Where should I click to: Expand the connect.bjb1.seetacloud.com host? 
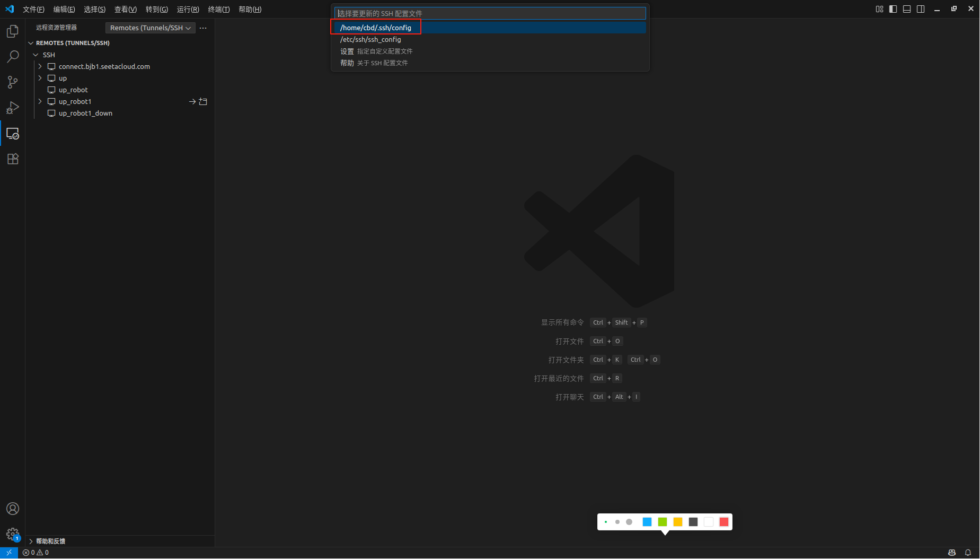(40, 66)
